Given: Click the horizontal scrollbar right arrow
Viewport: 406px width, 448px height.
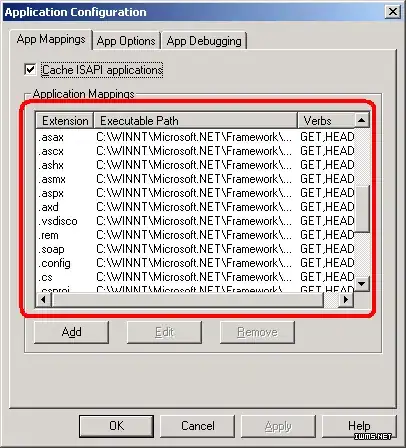Looking at the screenshot, I should pyautogui.click(x=346, y=300).
